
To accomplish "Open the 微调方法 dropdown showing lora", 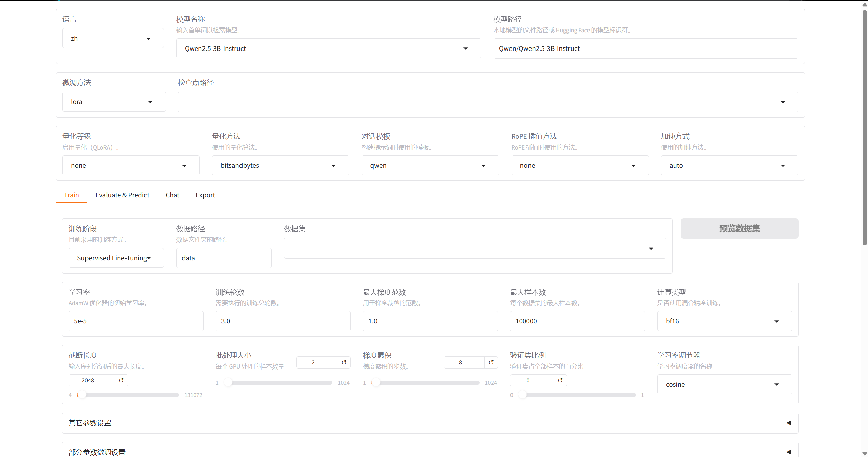I will point(114,102).
